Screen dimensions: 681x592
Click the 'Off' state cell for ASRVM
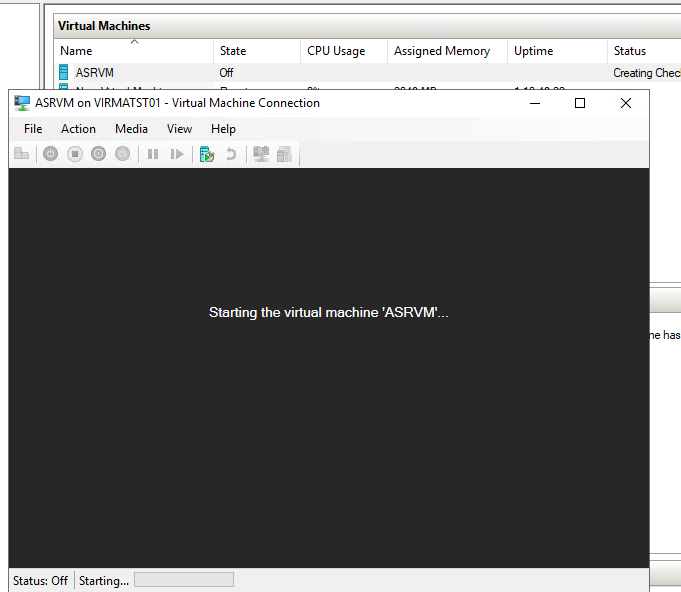tap(226, 73)
